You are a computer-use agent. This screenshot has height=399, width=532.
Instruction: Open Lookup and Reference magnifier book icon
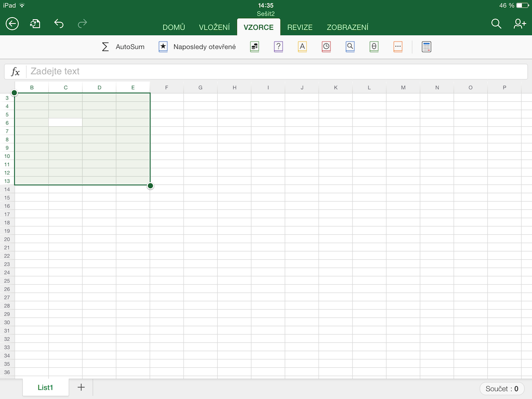point(350,47)
